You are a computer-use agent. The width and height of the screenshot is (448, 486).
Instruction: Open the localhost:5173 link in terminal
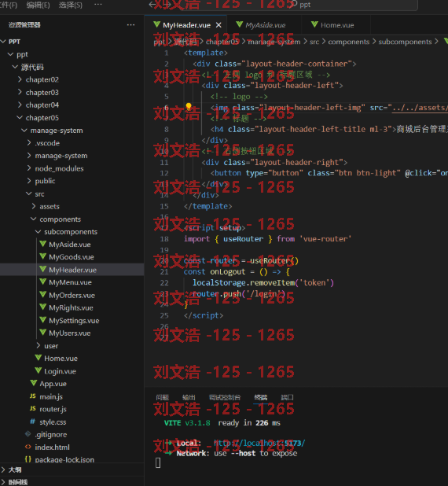coord(259,443)
